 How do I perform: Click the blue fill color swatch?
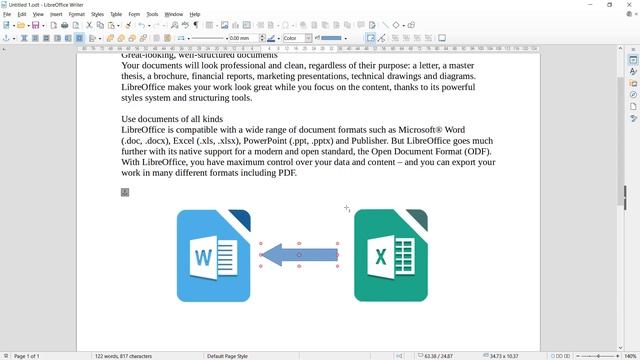(331, 38)
